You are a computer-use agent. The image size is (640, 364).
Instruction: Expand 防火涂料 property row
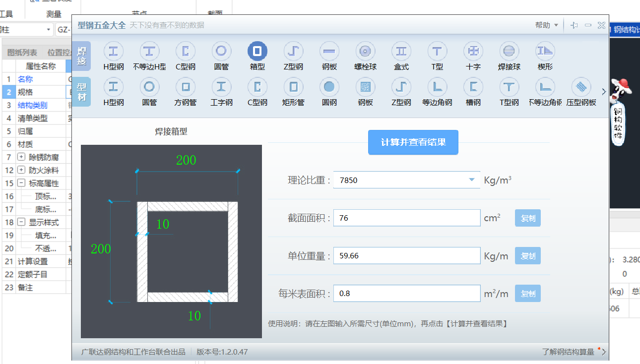coord(21,170)
